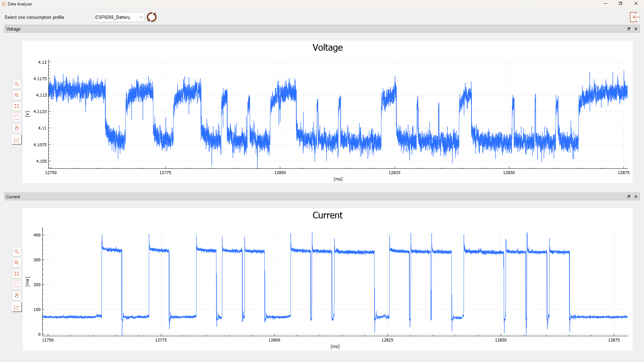Zoom out on the Voltage chart
Screen dimensions: 644x362
16,95
